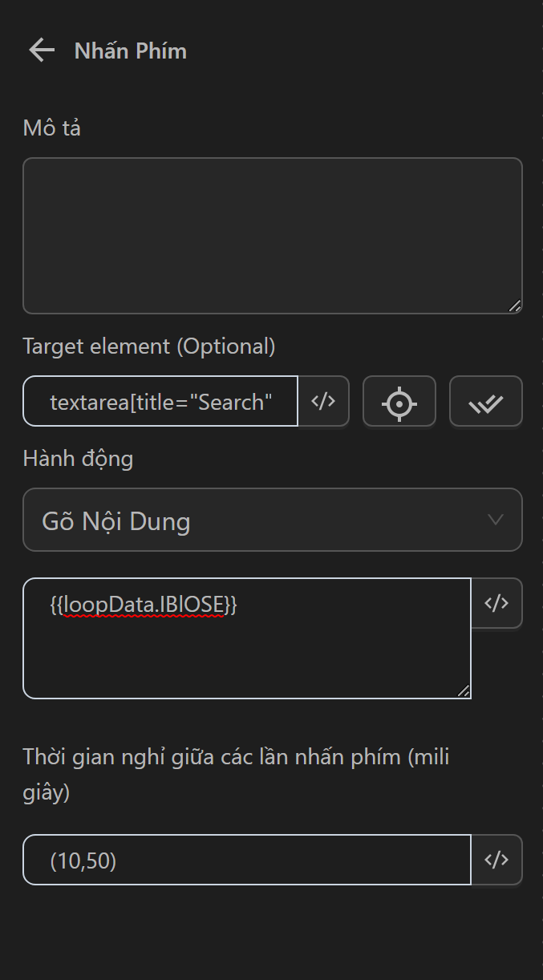
Task: Expand the Hành động chevron arrow
Action: coord(496,520)
